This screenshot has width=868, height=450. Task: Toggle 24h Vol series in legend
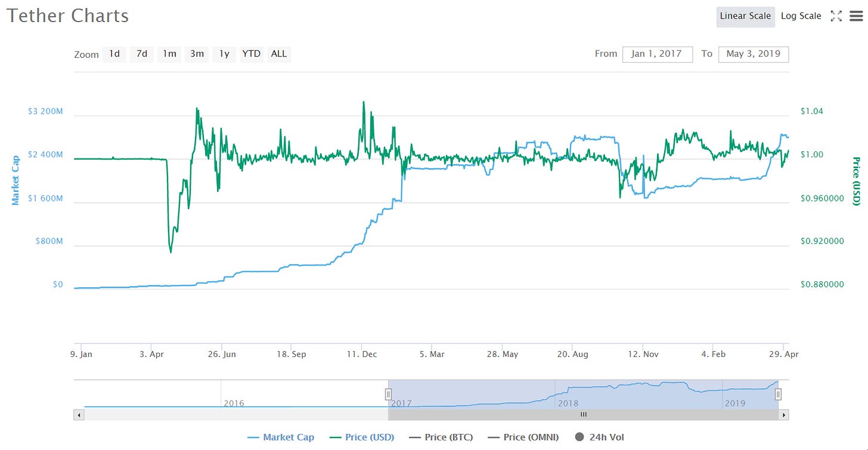click(x=599, y=437)
